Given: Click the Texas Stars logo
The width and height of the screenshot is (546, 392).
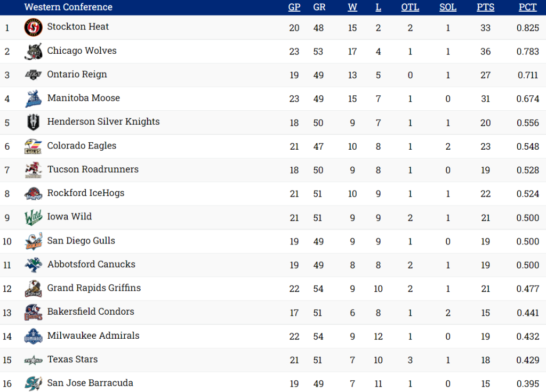Looking at the screenshot, I should coord(34,360).
